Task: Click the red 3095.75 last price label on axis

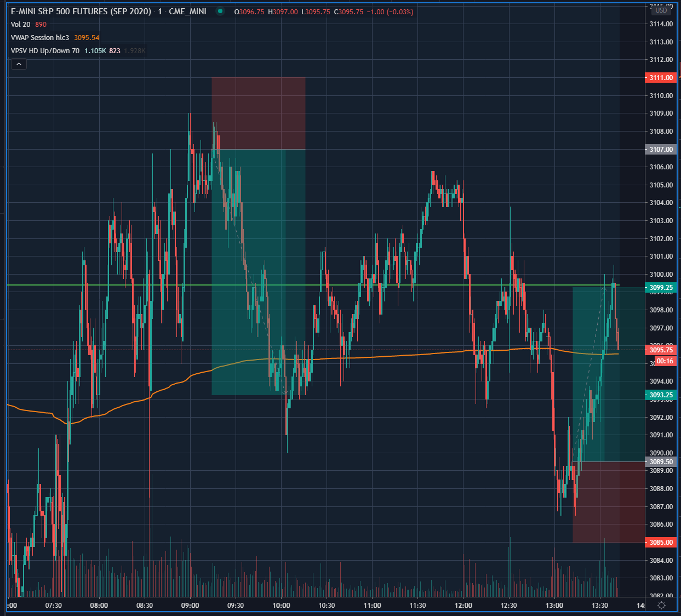Action: [661, 350]
